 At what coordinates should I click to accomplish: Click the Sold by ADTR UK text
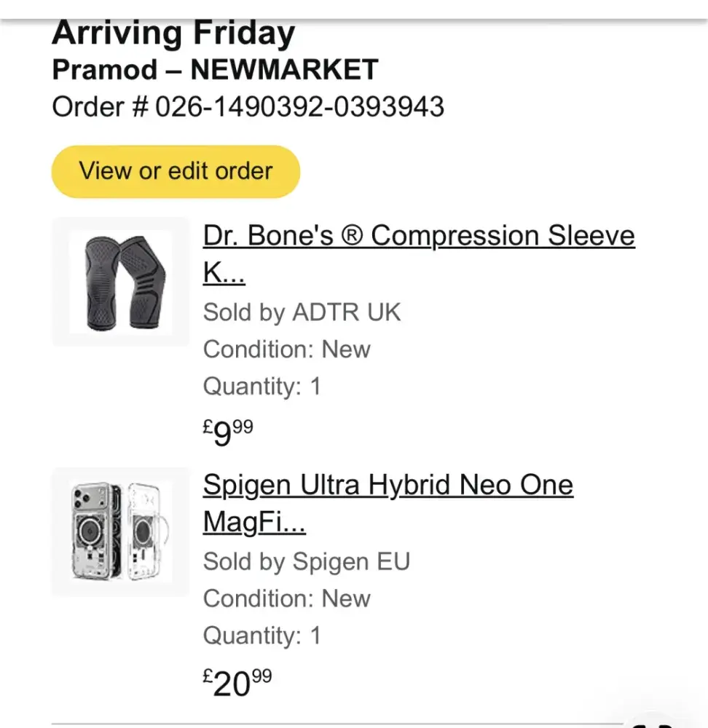pyautogui.click(x=302, y=312)
